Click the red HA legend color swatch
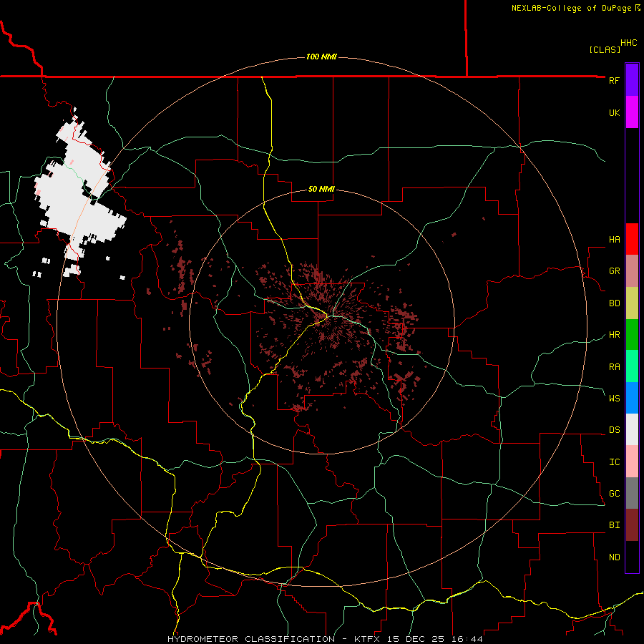 click(632, 239)
